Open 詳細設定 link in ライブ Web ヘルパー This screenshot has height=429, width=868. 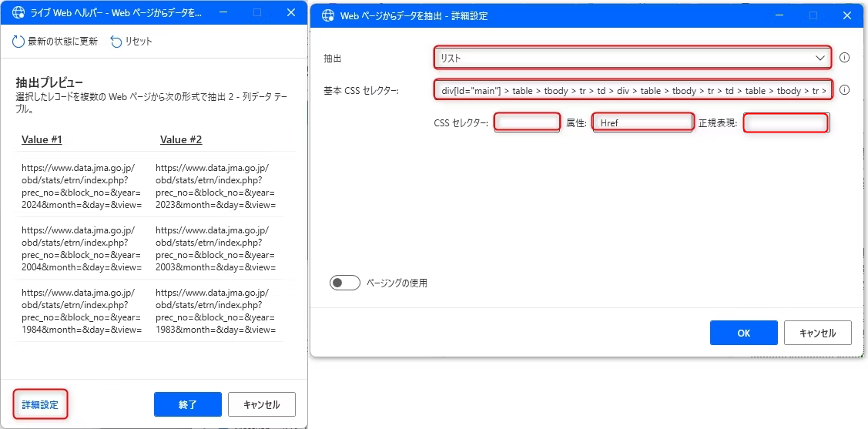point(40,404)
